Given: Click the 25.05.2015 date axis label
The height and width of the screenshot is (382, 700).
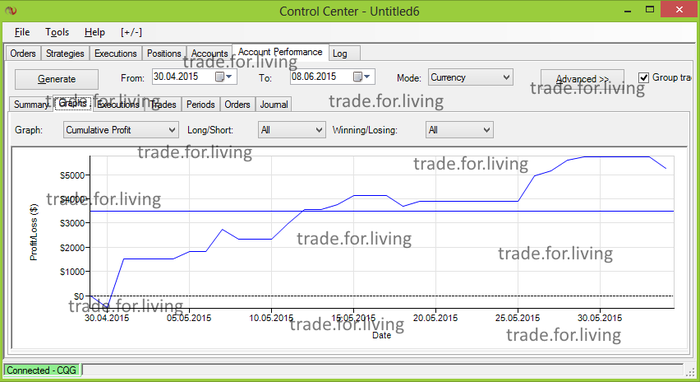Looking at the screenshot, I should click(x=517, y=318).
